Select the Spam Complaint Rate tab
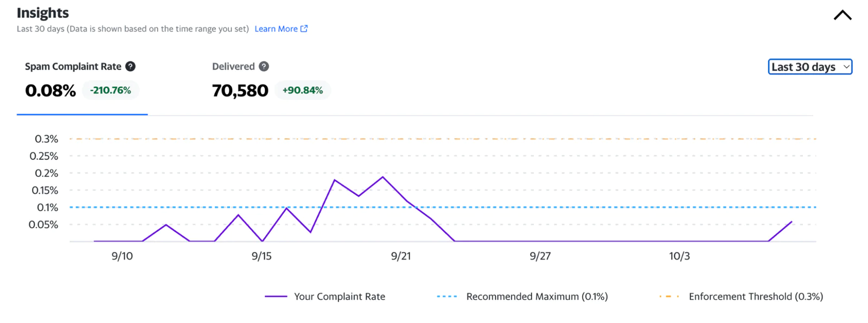This screenshot has height=323, width=868. pos(73,67)
